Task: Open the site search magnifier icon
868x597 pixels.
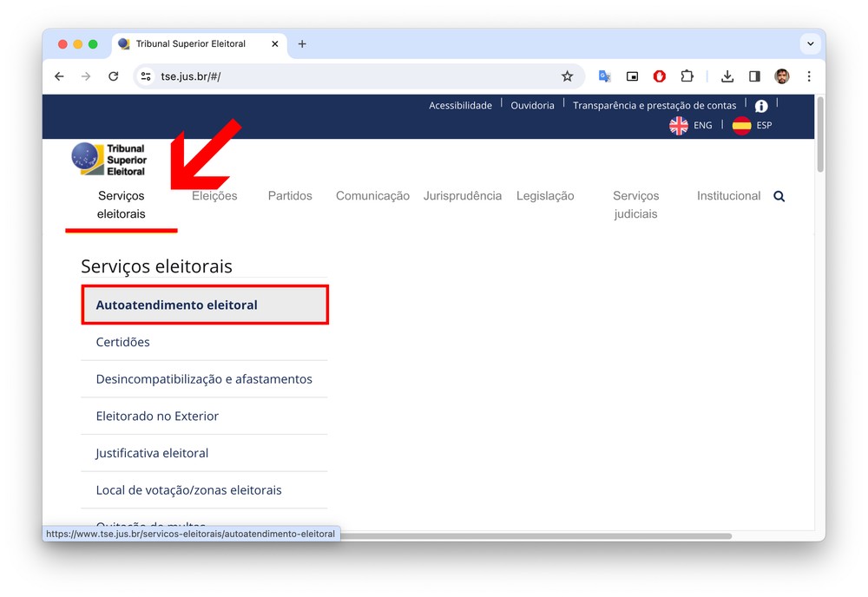Action: (x=779, y=196)
